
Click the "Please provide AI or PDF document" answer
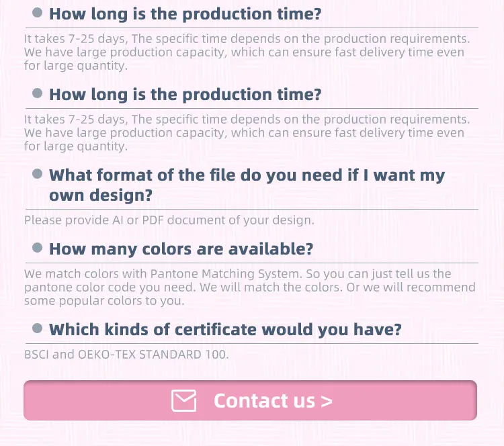point(169,220)
